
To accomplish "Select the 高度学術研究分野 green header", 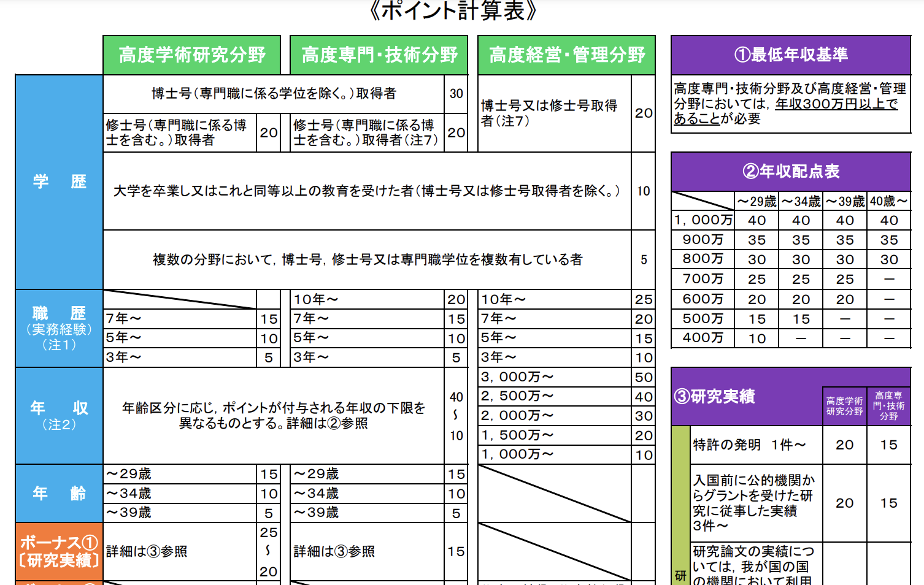I will point(192,55).
